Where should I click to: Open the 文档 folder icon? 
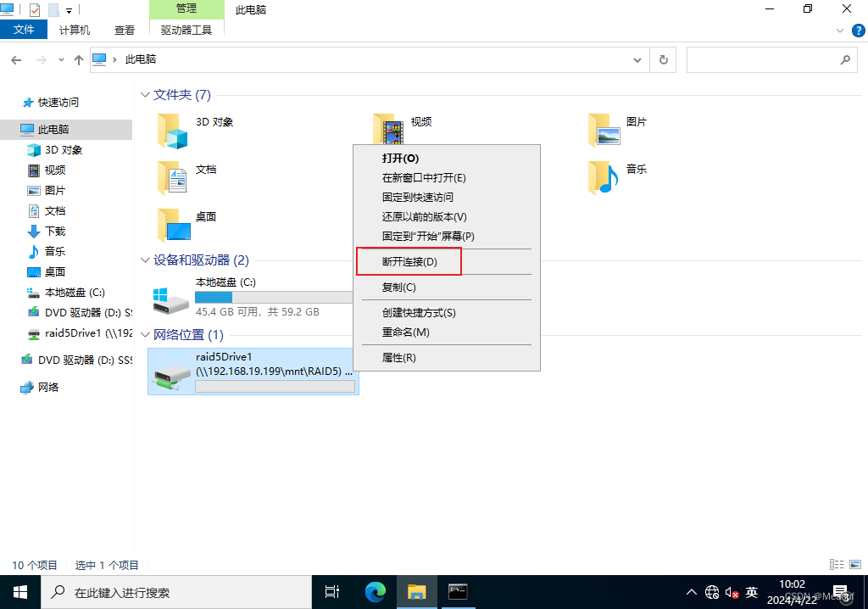[x=173, y=178]
